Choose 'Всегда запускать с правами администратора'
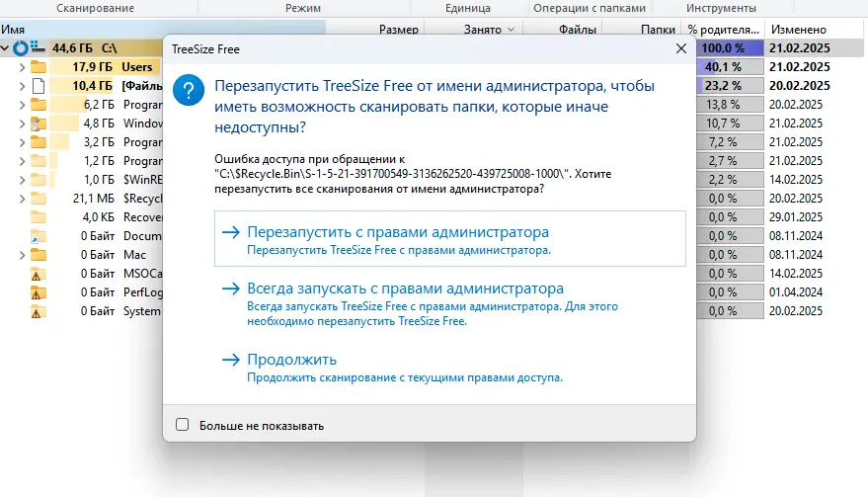 point(450,303)
